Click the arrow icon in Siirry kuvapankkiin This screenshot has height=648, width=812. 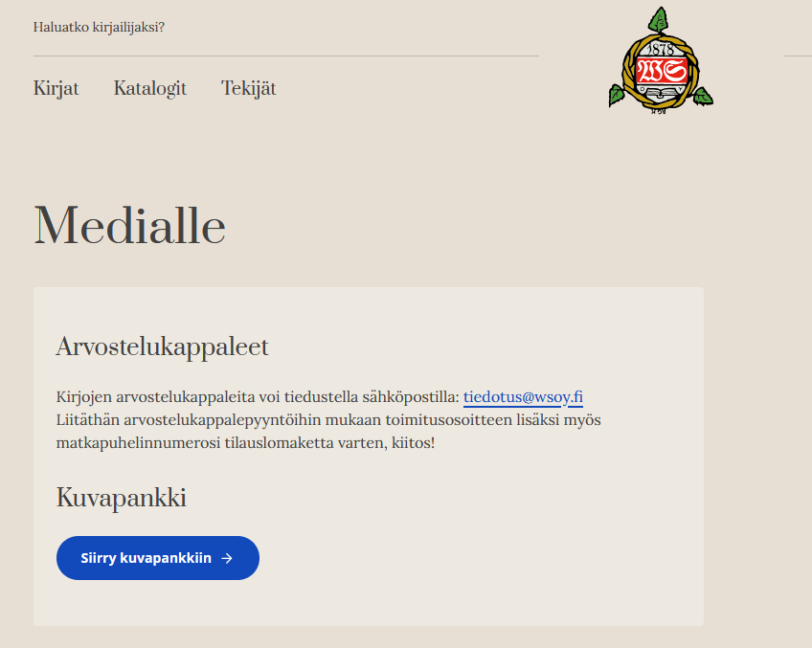(x=227, y=558)
